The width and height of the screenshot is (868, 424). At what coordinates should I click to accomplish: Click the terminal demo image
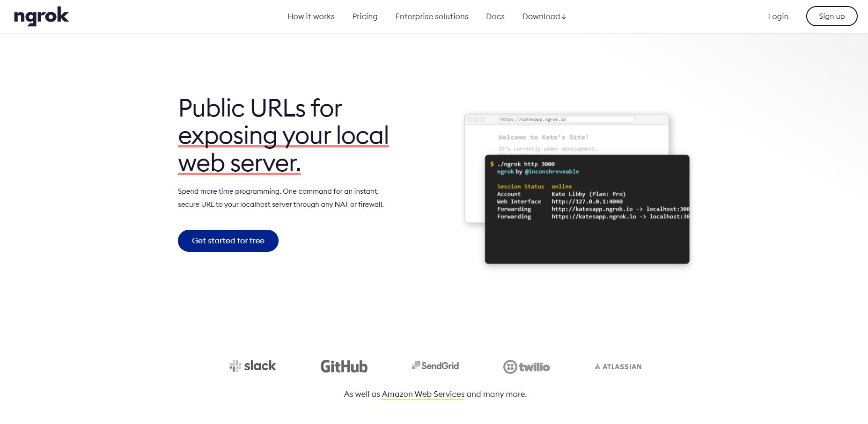(587, 209)
